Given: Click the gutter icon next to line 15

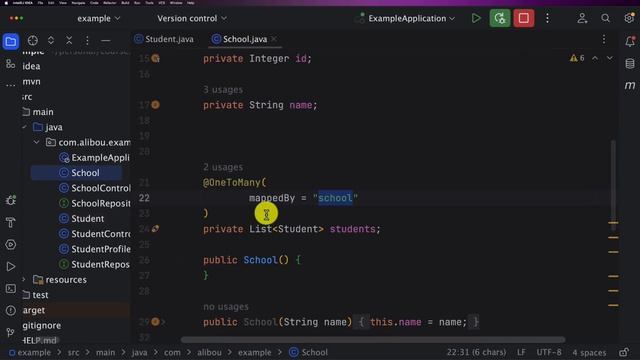Looking at the screenshot, I should [x=156, y=58].
